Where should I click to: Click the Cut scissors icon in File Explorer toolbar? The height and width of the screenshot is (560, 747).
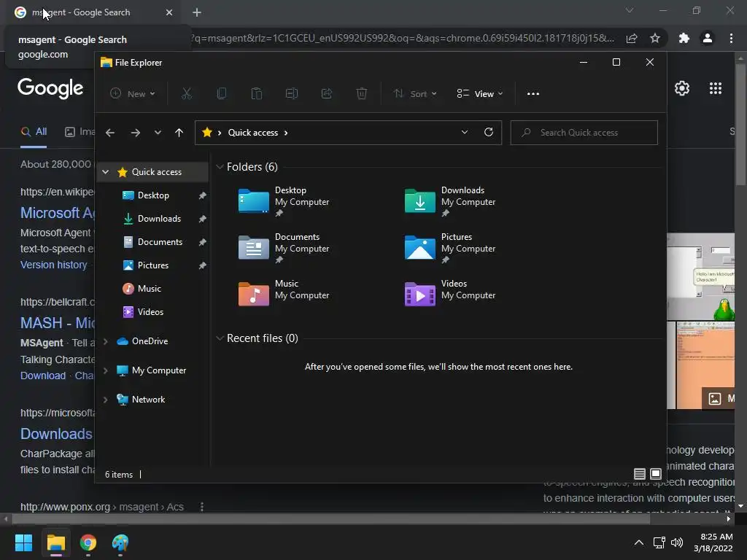(x=186, y=94)
